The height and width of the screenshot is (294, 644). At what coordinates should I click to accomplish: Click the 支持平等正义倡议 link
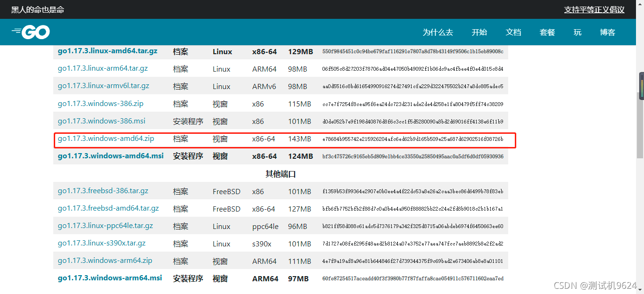point(594,9)
